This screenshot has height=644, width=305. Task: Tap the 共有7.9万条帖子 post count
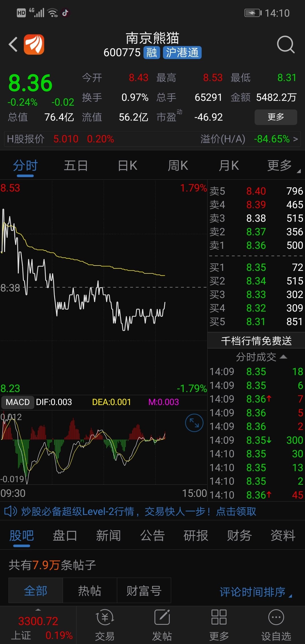pos(52,565)
